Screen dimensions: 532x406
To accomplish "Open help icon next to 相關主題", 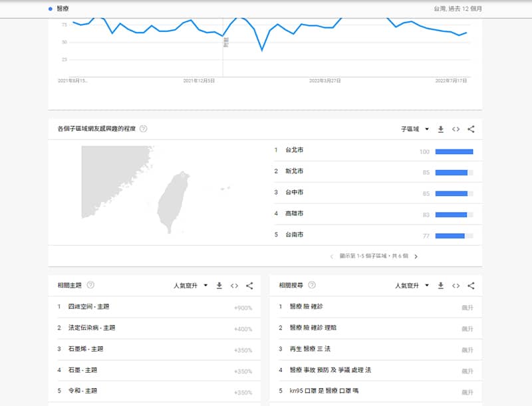I will [90, 285].
